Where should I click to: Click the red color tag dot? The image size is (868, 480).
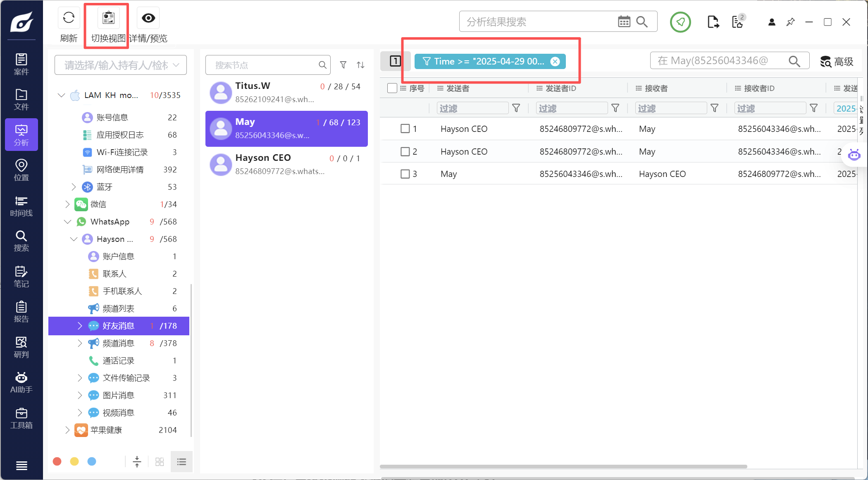coord(57,461)
